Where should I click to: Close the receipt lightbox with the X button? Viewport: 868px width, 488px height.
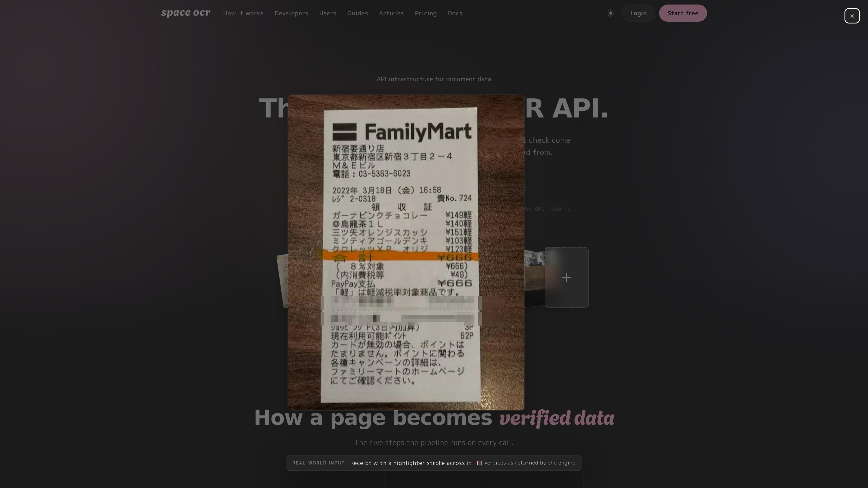click(852, 16)
